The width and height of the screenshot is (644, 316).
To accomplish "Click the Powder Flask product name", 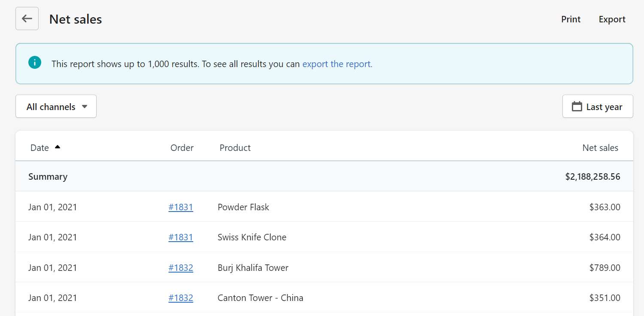I will coord(243,207).
